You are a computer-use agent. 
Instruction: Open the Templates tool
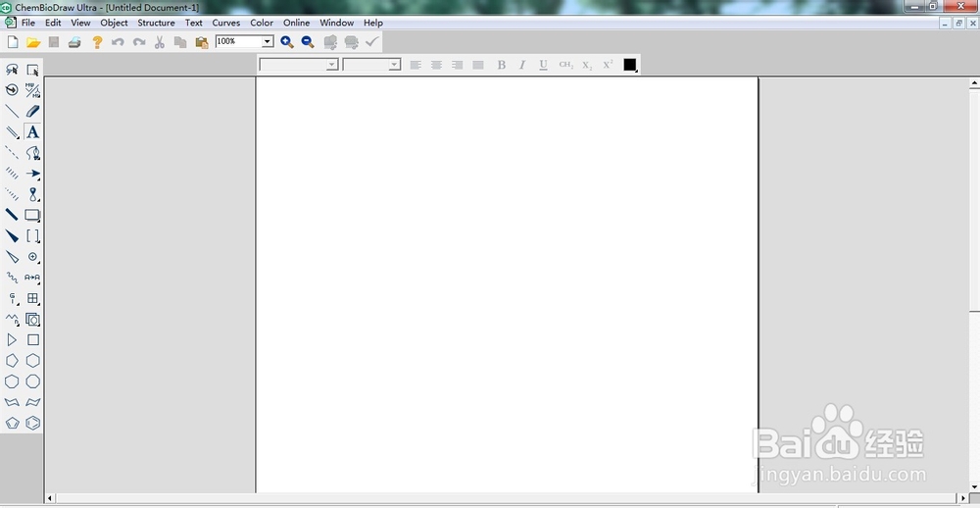pyautogui.click(x=32, y=319)
